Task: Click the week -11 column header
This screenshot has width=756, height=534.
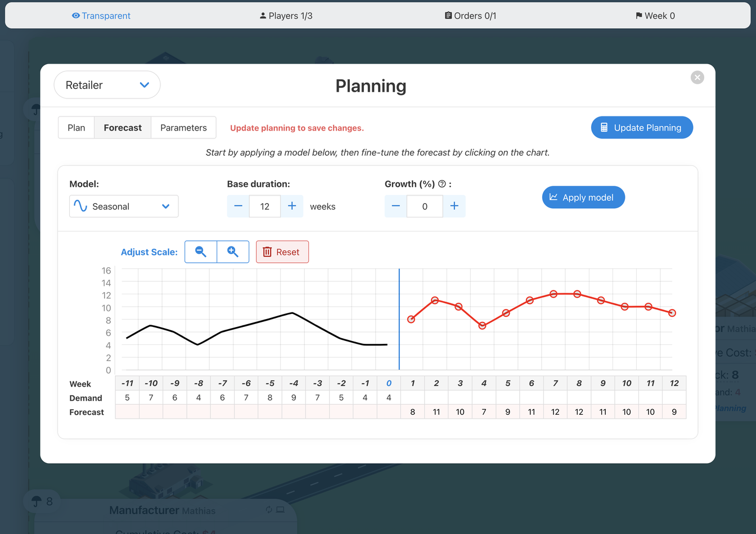Action: [128, 383]
